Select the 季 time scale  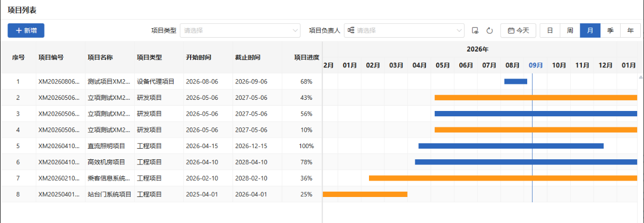click(x=610, y=31)
